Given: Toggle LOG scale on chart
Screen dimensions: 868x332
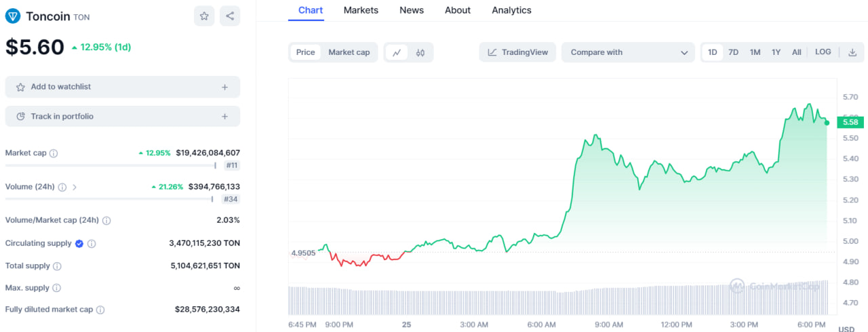Looking at the screenshot, I should tap(823, 52).
